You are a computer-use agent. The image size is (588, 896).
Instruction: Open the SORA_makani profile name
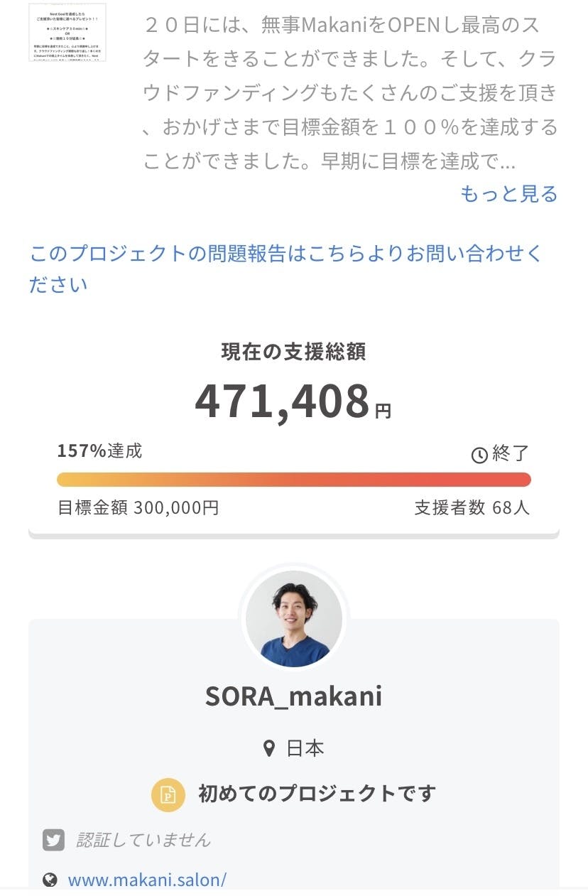click(294, 696)
